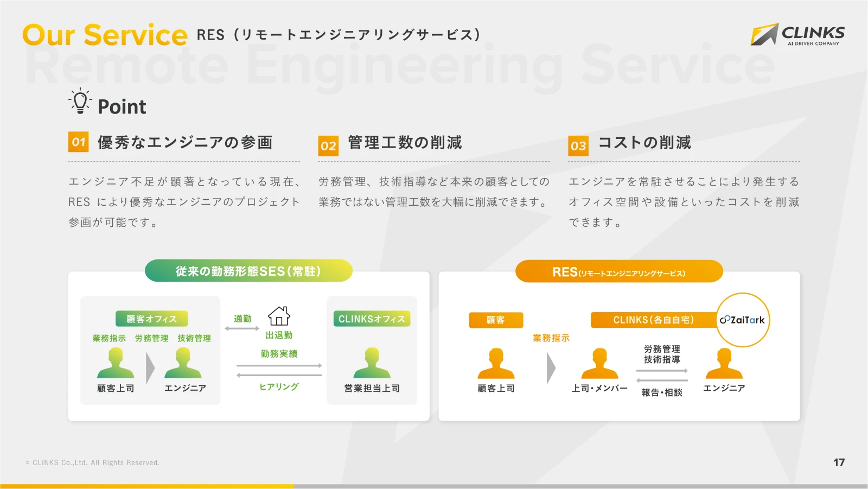Click the green CLINKSオフィス label
This screenshot has width=868, height=489.
pyautogui.click(x=372, y=319)
